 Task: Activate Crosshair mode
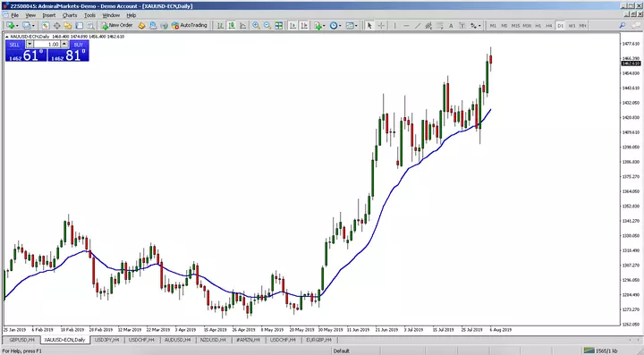(381, 25)
